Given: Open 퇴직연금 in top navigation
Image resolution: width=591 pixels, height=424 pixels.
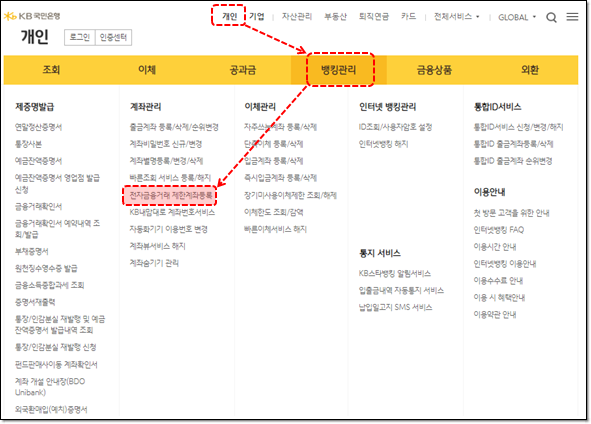Looking at the screenshot, I should [374, 17].
